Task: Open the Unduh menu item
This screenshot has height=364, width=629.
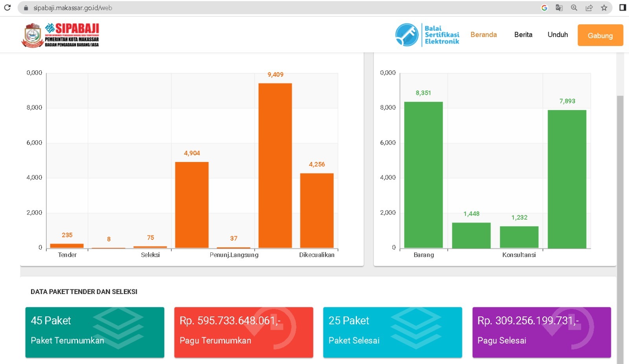Action: [557, 35]
